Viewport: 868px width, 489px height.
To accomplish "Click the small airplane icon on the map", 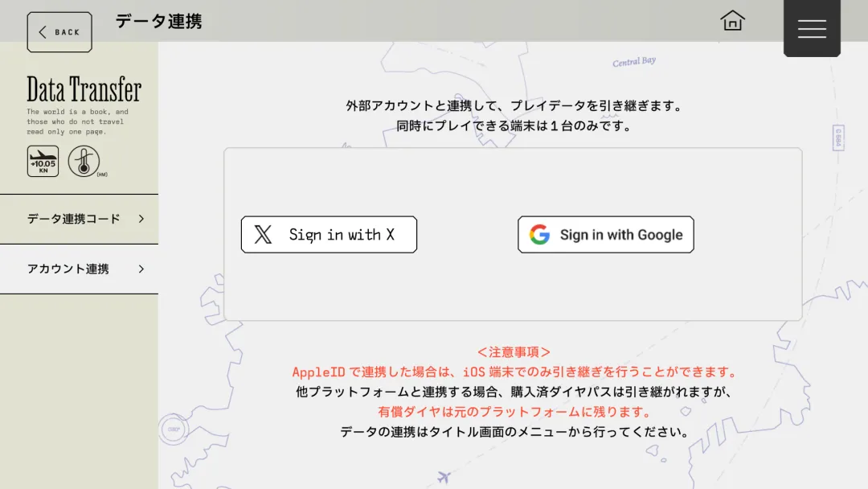I will coord(444,477).
